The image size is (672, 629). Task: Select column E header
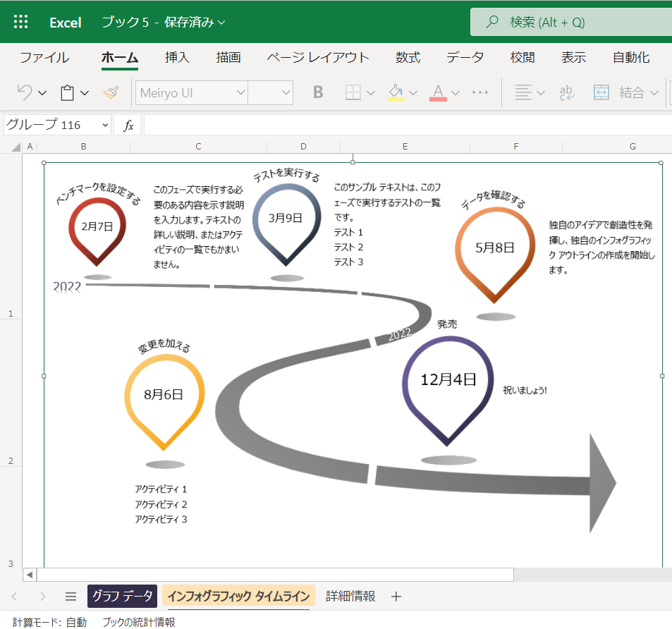(405, 147)
